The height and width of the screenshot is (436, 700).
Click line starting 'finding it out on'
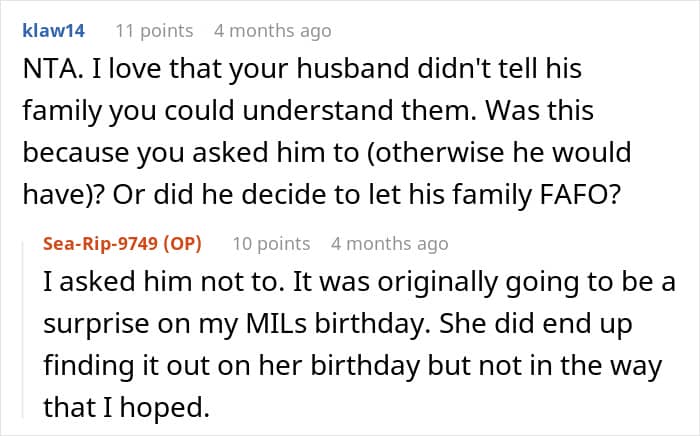tap(352, 365)
